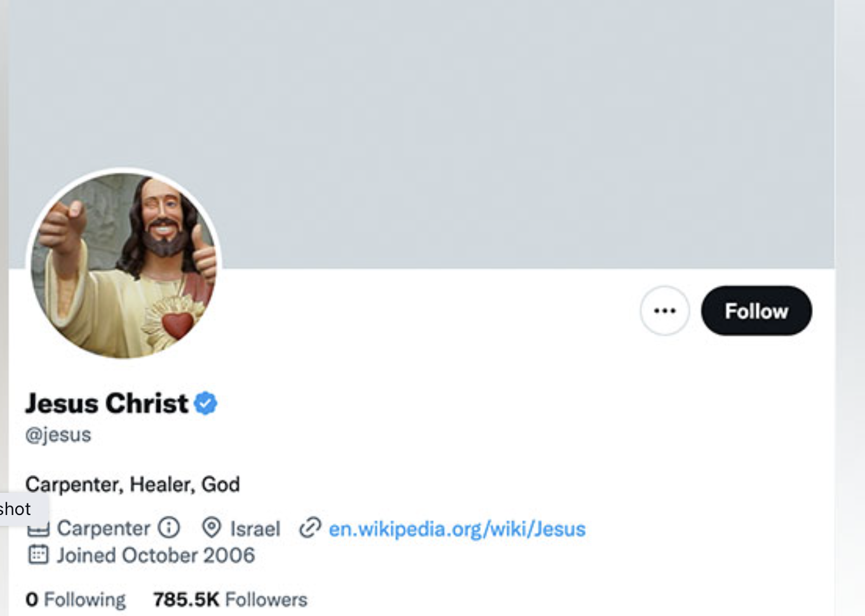
Task: Click the Carpenter category label
Action: click(x=104, y=528)
